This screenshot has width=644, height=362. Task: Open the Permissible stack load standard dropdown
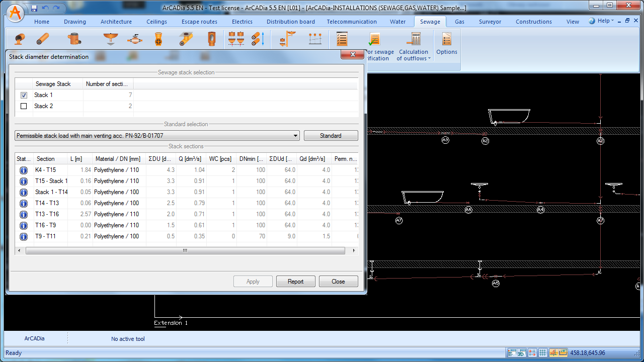[295, 136]
